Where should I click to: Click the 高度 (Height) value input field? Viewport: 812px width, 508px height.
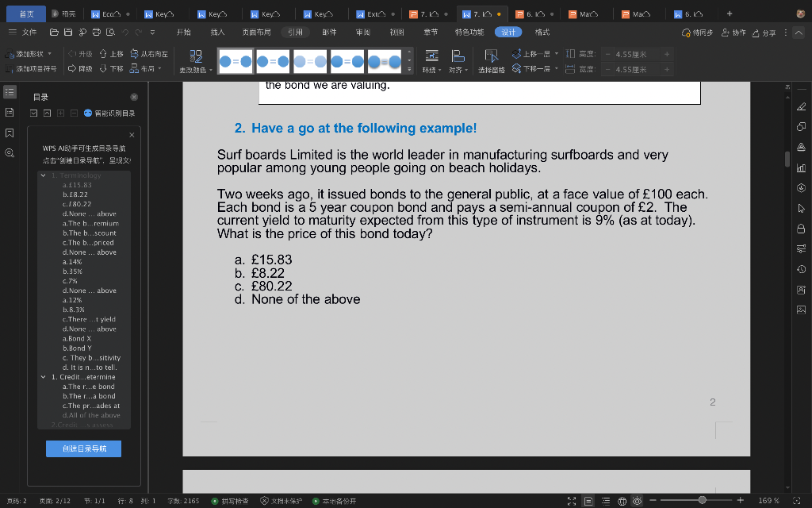630,52
